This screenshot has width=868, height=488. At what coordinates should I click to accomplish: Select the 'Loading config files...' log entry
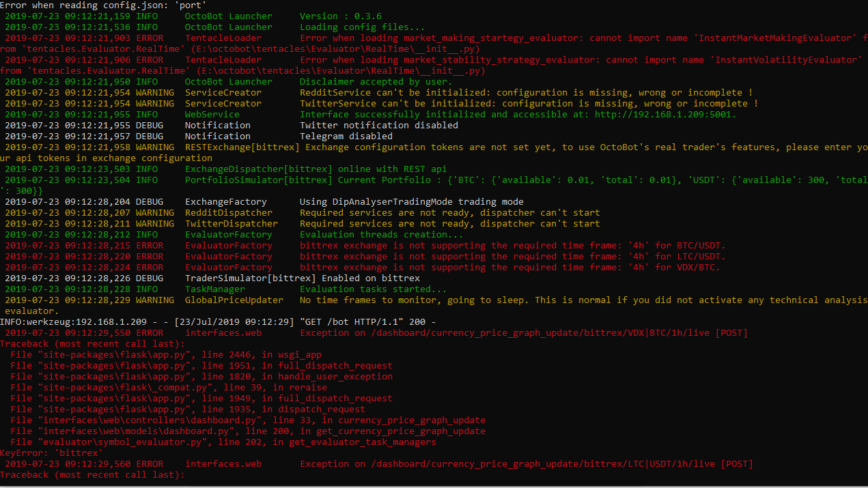(x=355, y=27)
